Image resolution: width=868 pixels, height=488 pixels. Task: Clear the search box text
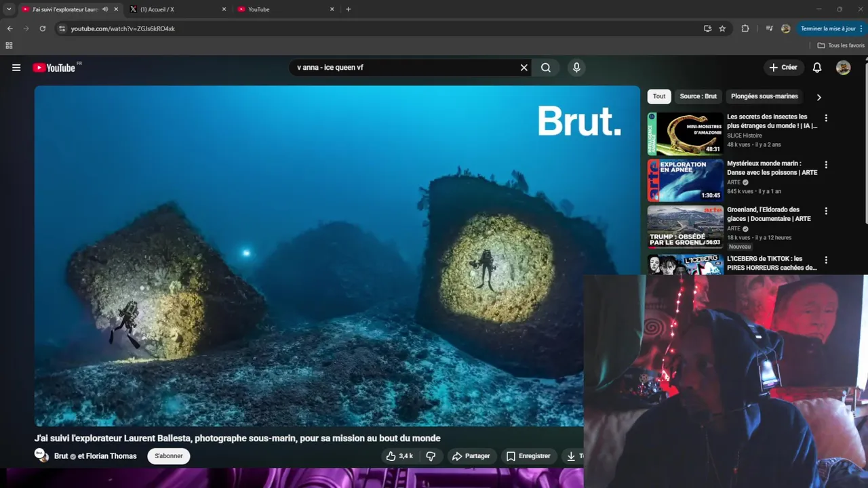[x=524, y=68]
